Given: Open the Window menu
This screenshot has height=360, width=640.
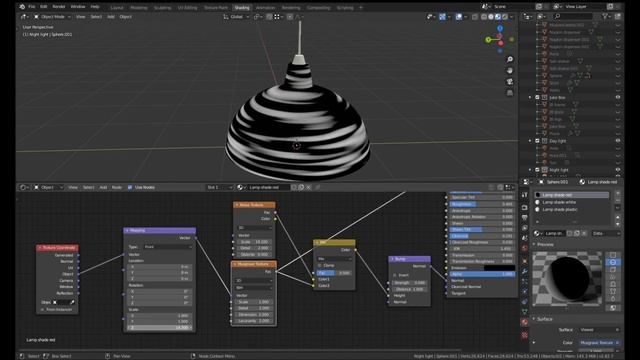Looking at the screenshot, I should (78, 7).
